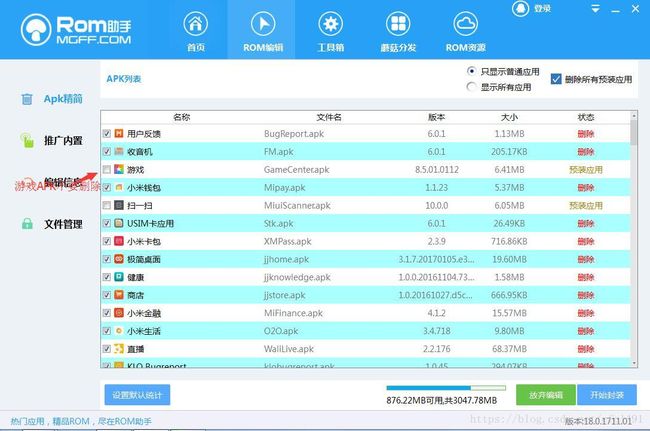
Task: Click the O2O.apk file name
Action: tap(281, 331)
